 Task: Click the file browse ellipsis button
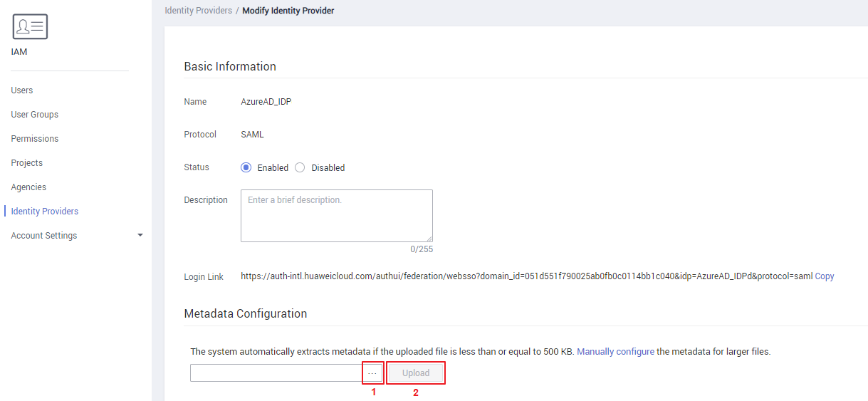click(x=372, y=373)
